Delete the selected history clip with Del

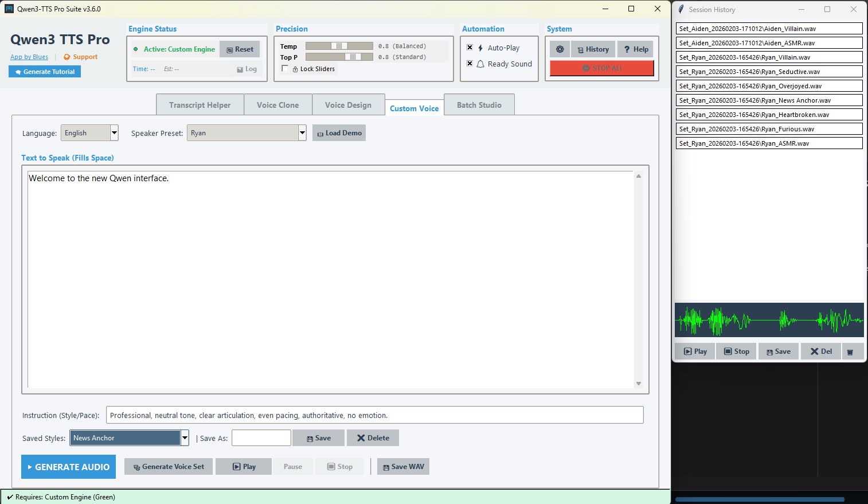820,351
